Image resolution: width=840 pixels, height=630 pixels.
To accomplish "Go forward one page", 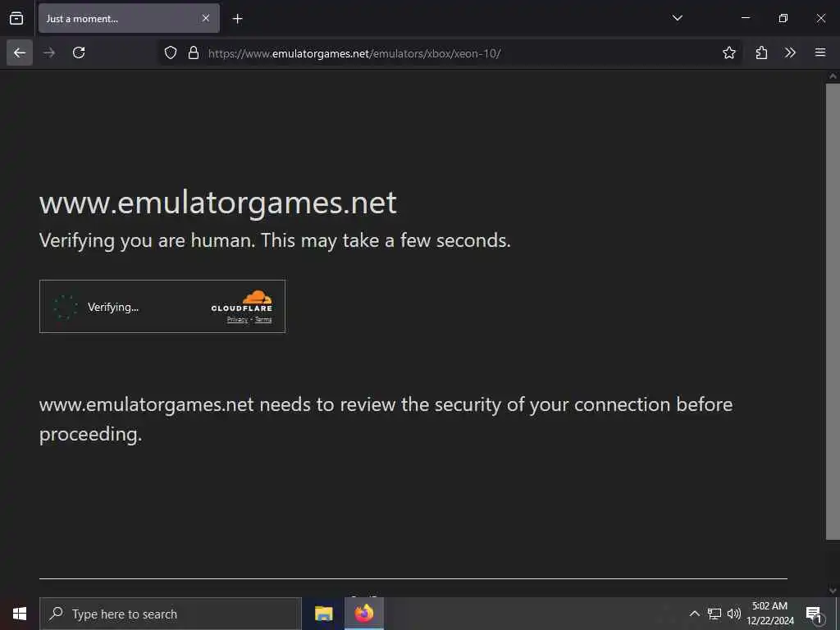I will pyautogui.click(x=49, y=52).
